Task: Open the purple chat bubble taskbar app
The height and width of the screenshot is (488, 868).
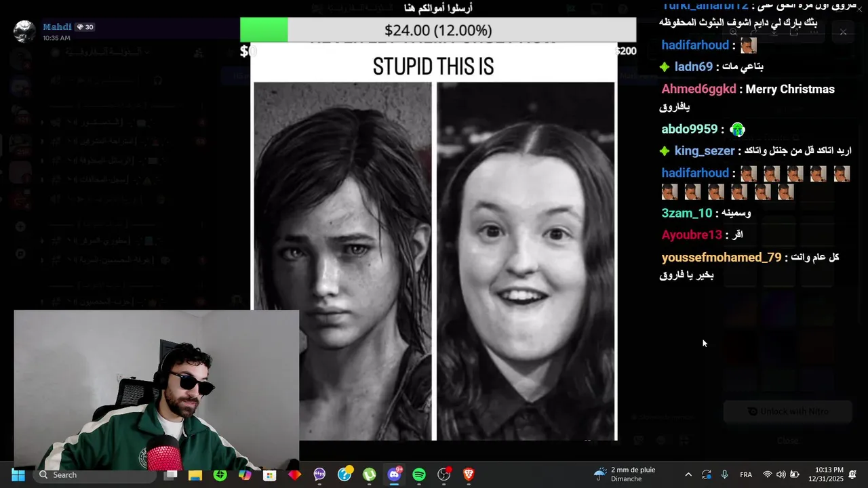Action: point(319,475)
